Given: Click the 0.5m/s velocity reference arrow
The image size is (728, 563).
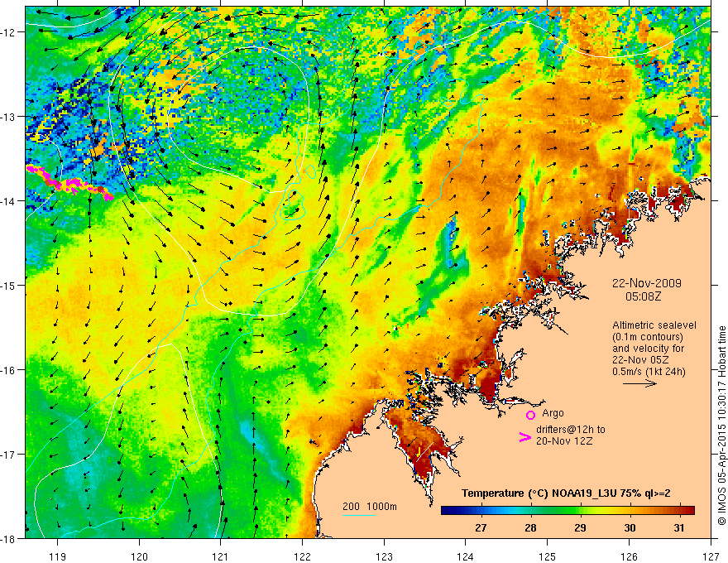Looking at the screenshot, I should tap(639, 383).
